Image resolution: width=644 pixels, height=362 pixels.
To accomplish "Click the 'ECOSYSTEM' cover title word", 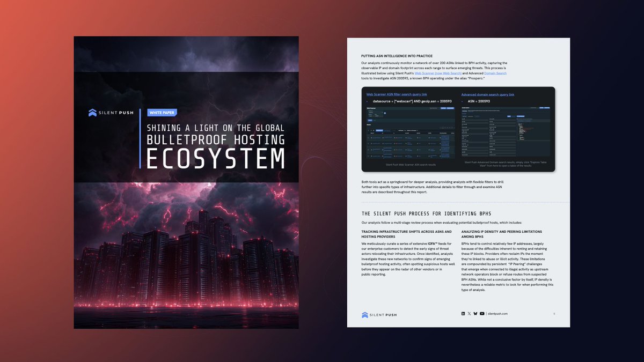I will (x=216, y=159).
